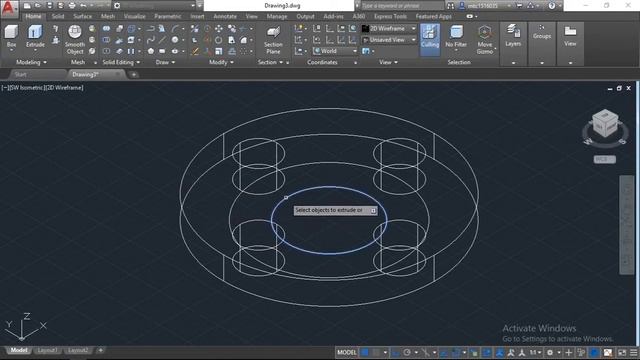Open the Mesh panel dialog launcher
Viewport: 640px width, 360px height.
pyautogui.click(x=96, y=63)
